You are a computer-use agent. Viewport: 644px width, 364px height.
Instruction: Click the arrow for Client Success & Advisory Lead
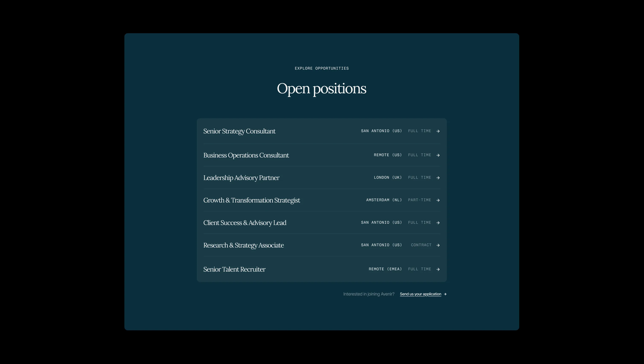point(438,223)
